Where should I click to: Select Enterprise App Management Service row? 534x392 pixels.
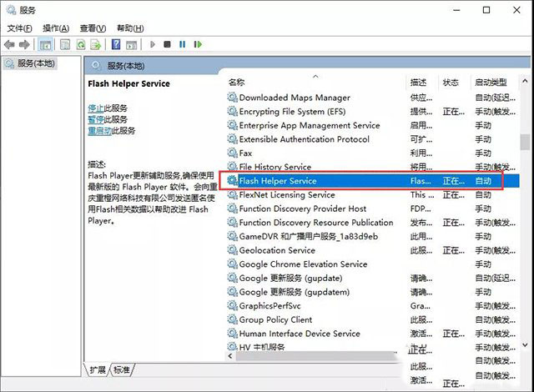tap(373, 126)
